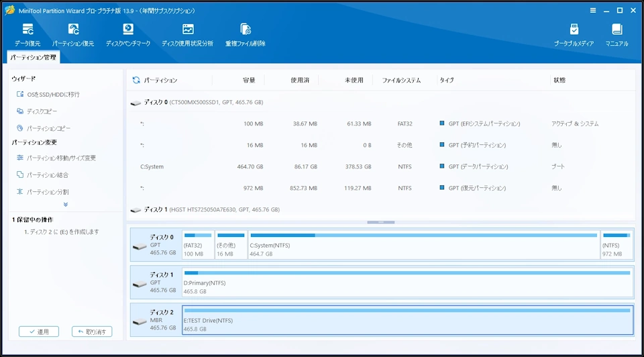Sort by the 容量 column header
Screen dimensions: 644x357
pyautogui.click(x=249, y=80)
